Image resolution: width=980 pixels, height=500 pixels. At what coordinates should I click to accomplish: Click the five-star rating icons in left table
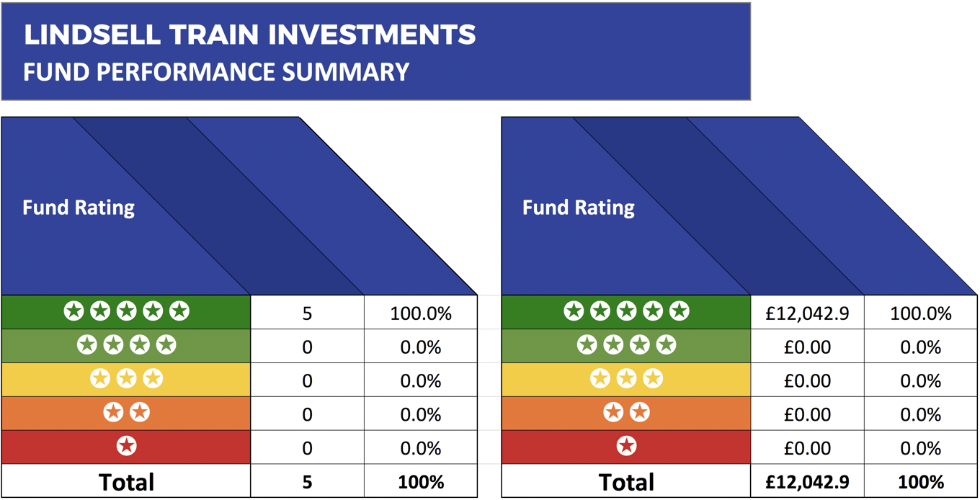126,311
